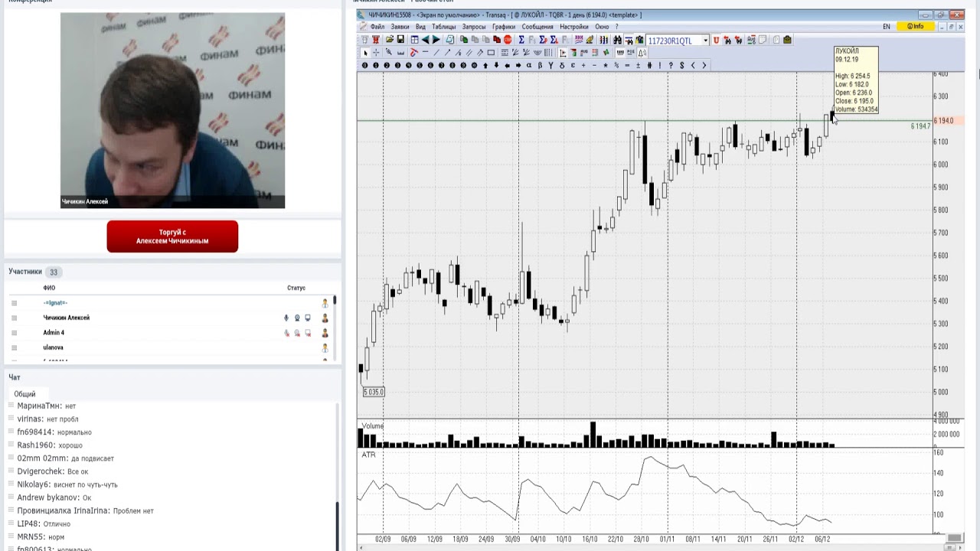Insert the star symbol marker
Image resolution: width=980 pixels, height=551 pixels.
tap(605, 66)
